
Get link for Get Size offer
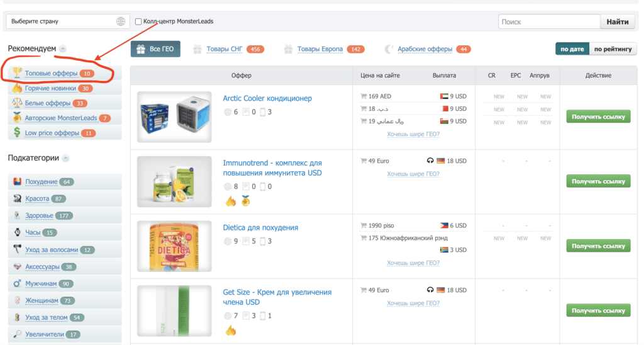598,310
